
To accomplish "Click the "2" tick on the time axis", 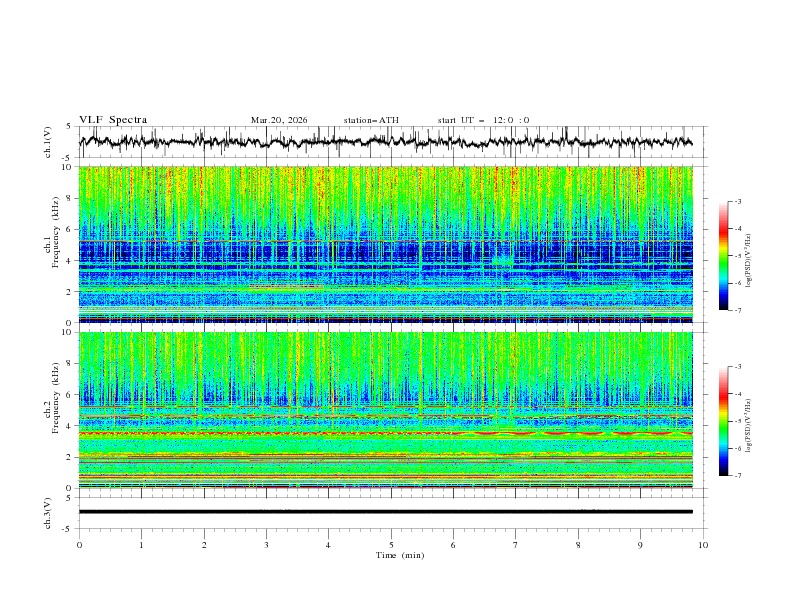I will pos(204,545).
